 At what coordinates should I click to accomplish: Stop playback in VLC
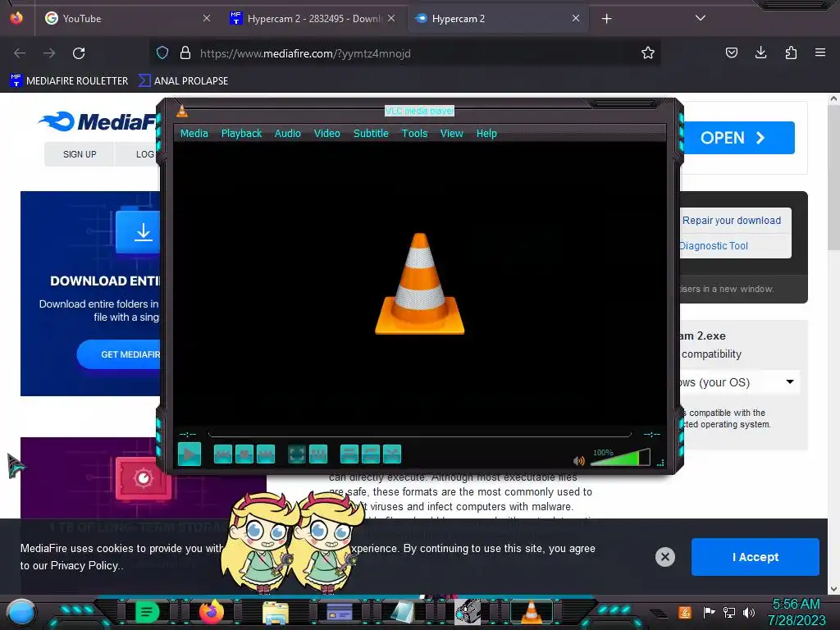click(x=244, y=454)
